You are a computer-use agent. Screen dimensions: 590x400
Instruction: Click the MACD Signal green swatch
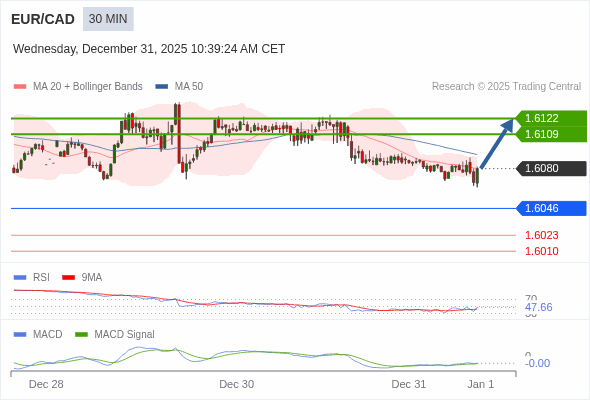[81, 335]
